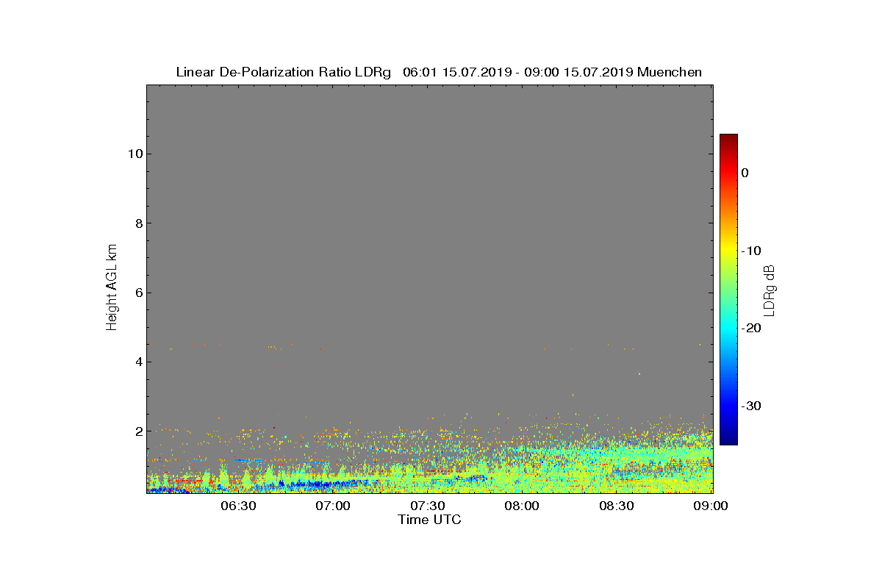This screenshot has height=588, width=882.
Task: Click the 08:00 time tick label
Action: tap(523, 506)
